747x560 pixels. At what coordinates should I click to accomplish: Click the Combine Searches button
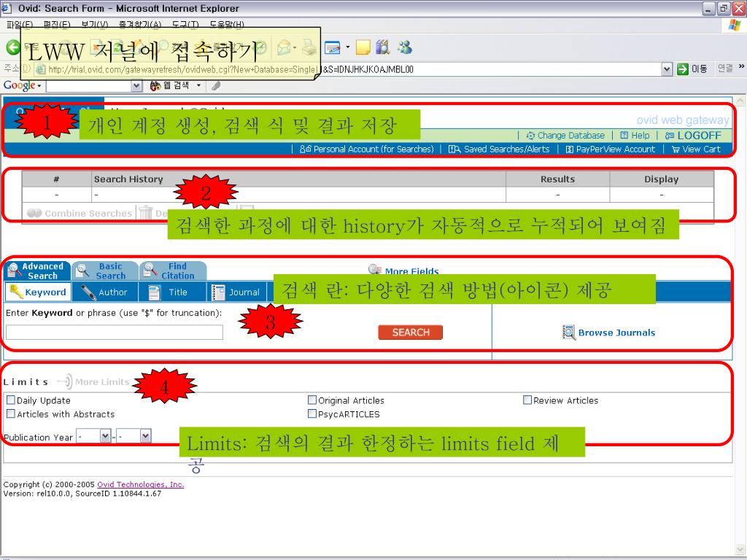tap(80, 213)
